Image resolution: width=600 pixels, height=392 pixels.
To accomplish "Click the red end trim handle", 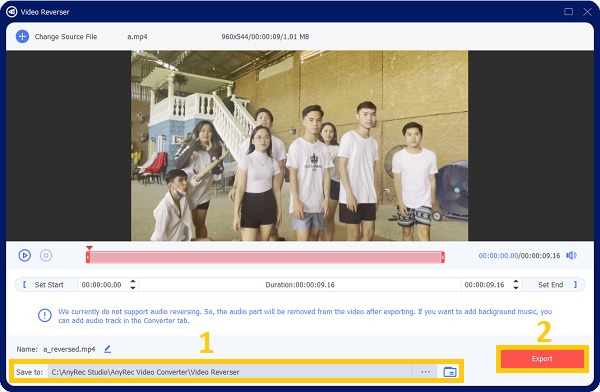I will (443, 257).
